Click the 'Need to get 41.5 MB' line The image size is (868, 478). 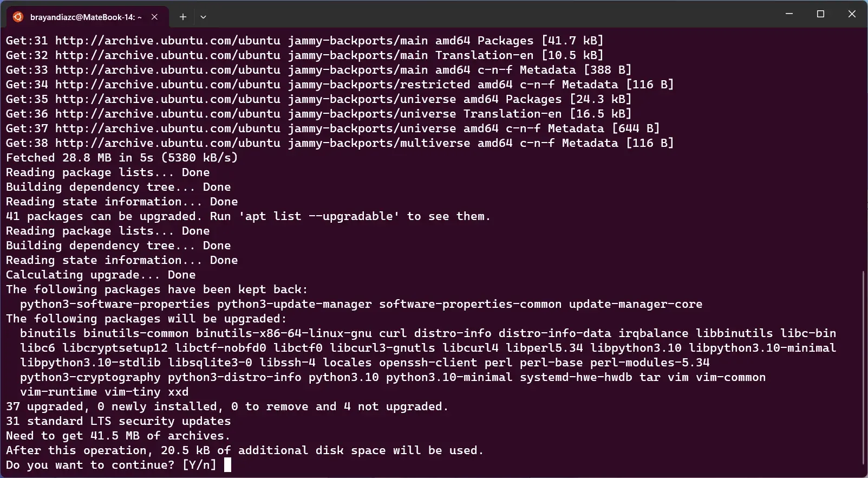pos(118,436)
